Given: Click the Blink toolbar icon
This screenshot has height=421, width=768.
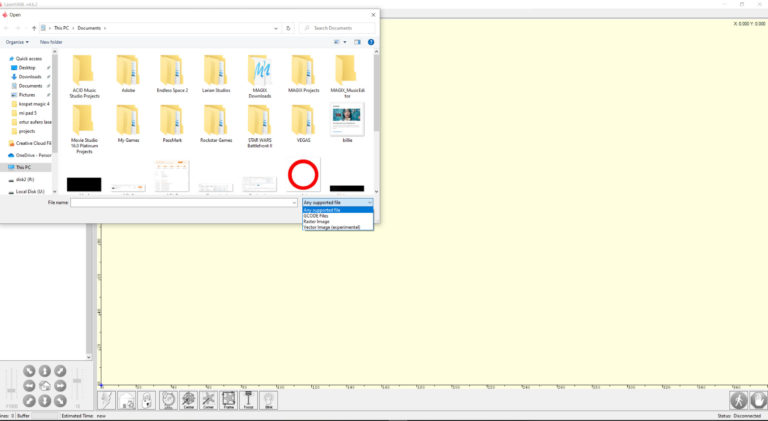Looking at the screenshot, I should [268, 399].
